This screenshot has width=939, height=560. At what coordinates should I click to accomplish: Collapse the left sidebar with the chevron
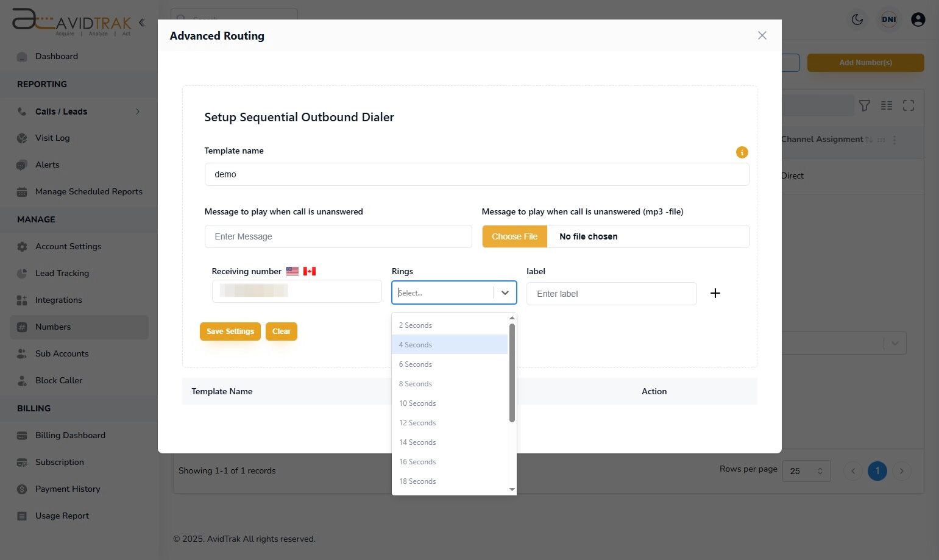tap(141, 22)
